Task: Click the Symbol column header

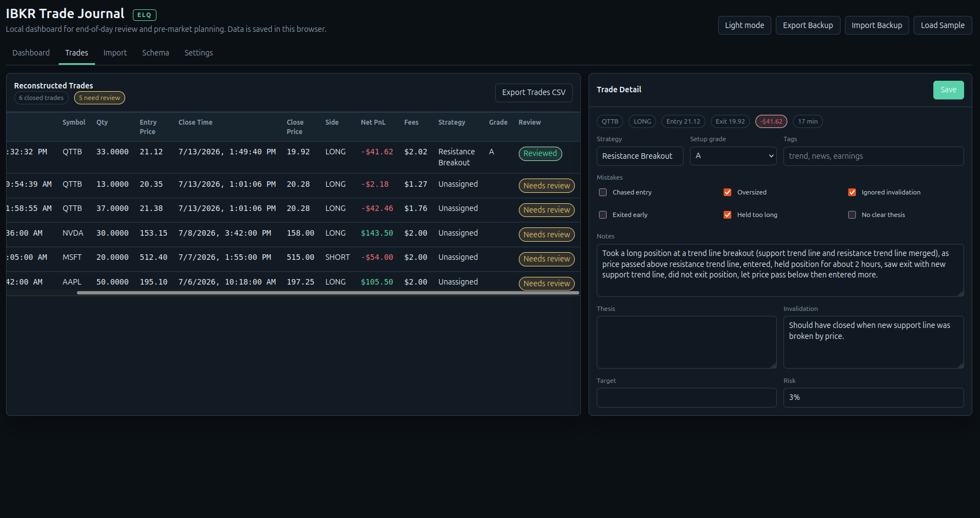Action: (x=74, y=122)
